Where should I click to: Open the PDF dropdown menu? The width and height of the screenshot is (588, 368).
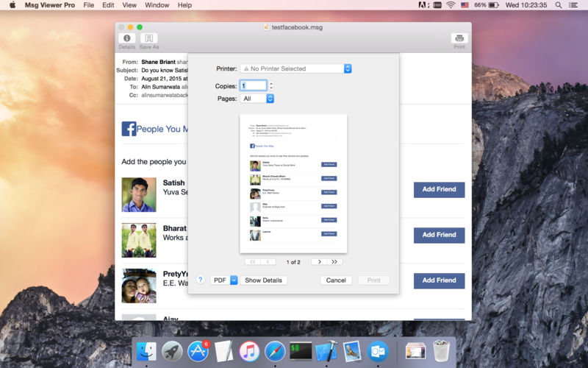click(x=224, y=280)
